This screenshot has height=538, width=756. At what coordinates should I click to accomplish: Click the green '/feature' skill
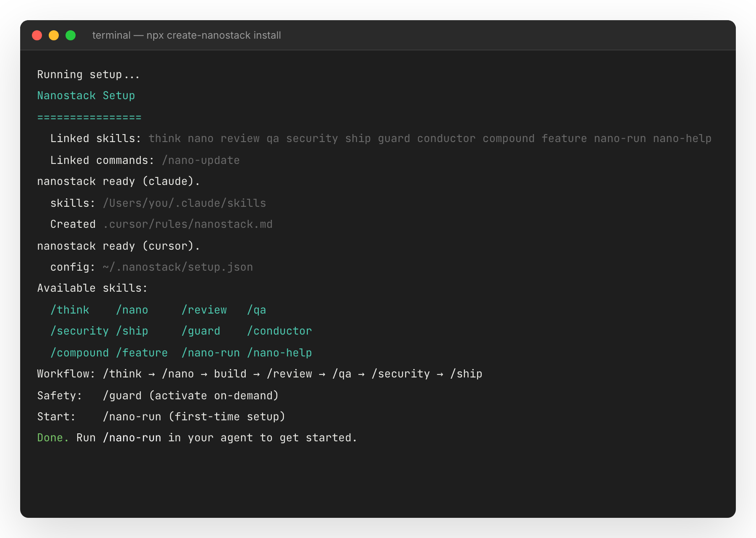[142, 353]
